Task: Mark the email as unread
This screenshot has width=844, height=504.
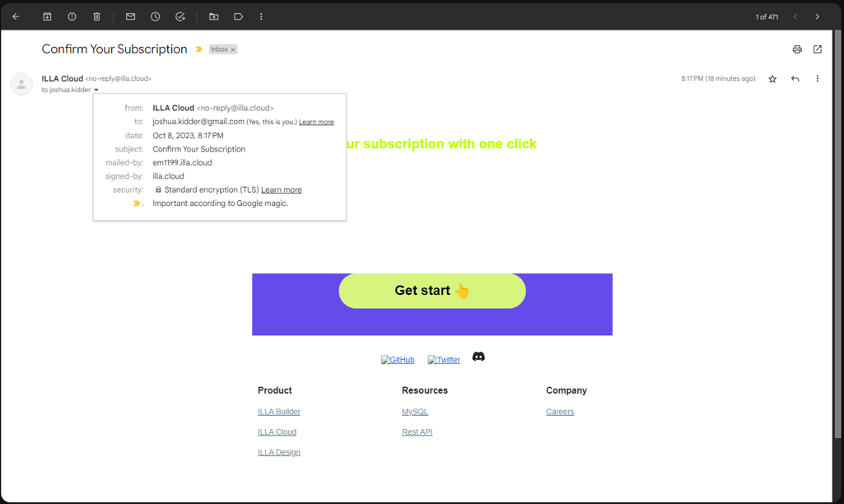Action: pyautogui.click(x=129, y=16)
